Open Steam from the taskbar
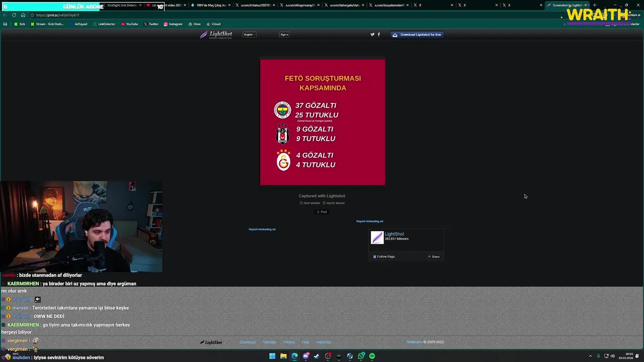This screenshot has height=362, width=644. [x=316, y=356]
